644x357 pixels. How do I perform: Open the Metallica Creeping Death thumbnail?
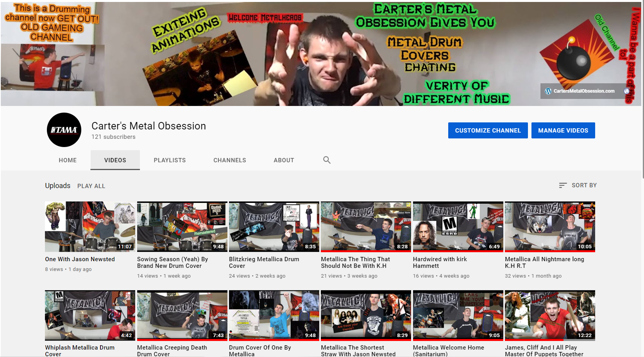[182, 315]
